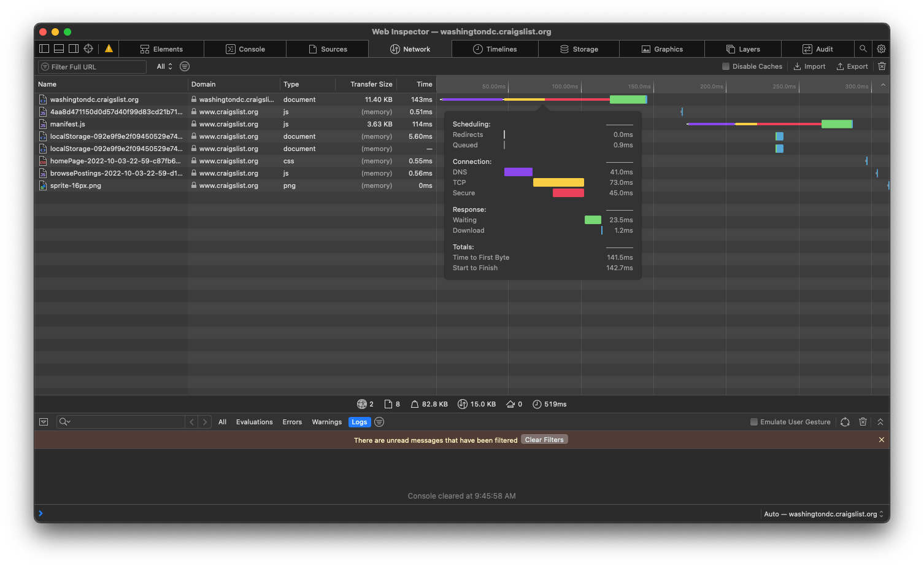This screenshot has height=568, width=924.
Task: Open the network filter options circle menu
Action: [x=184, y=66]
